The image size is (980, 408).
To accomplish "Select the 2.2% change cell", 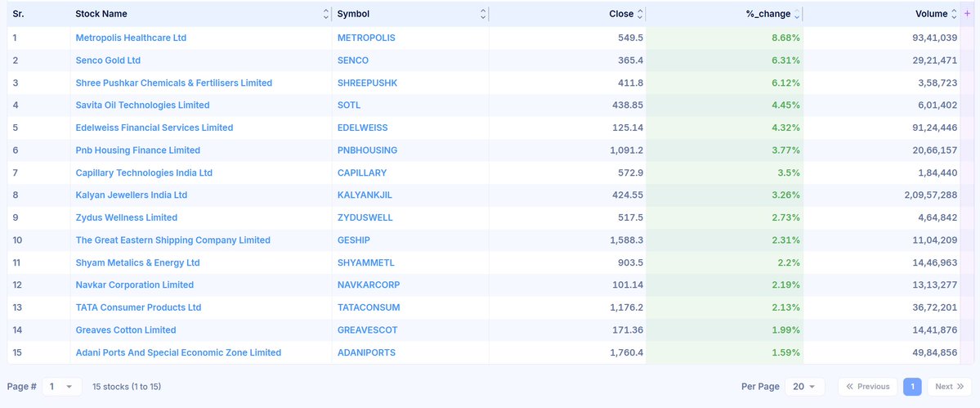I will (724, 262).
